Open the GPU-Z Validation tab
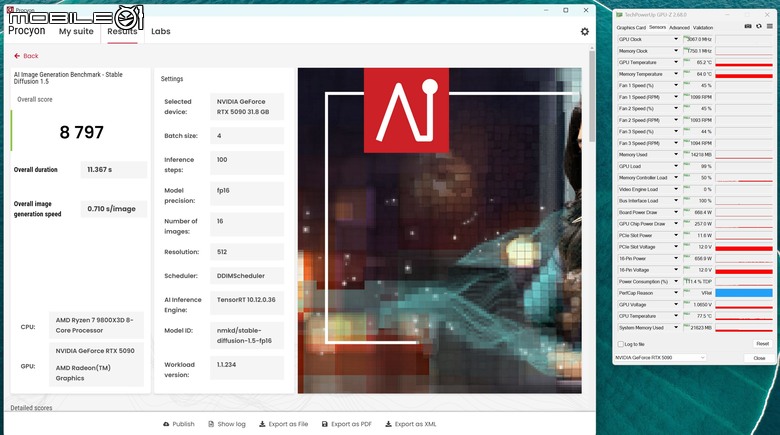780x435 pixels. (702, 27)
